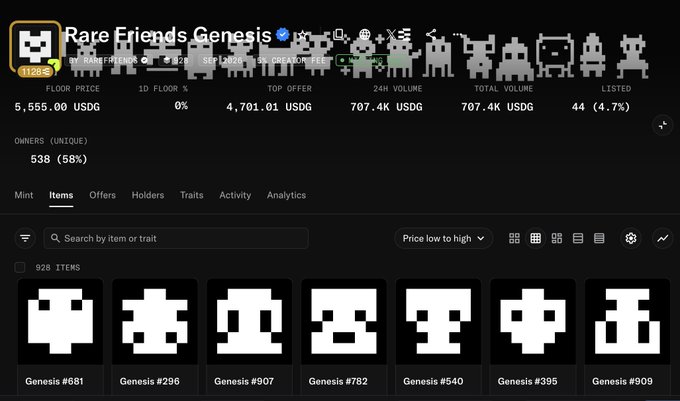Image resolution: width=680 pixels, height=401 pixels.
Task: Select the list view icon
Action: [578, 238]
